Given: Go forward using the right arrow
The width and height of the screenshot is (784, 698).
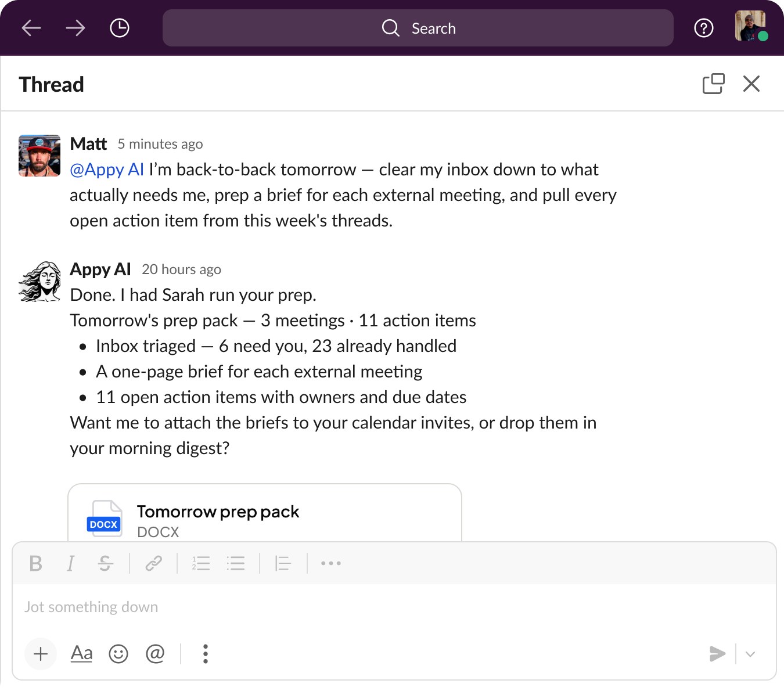Looking at the screenshot, I should 75,28.
